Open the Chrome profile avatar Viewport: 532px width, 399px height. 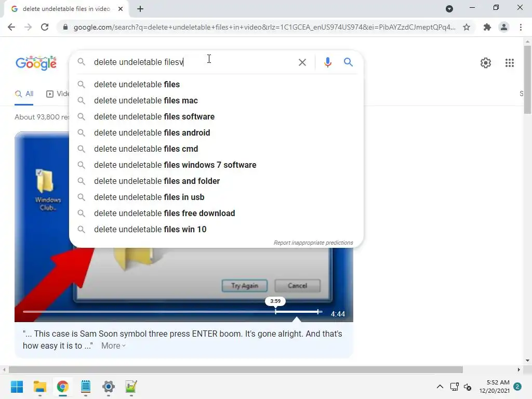click(504, 27)
